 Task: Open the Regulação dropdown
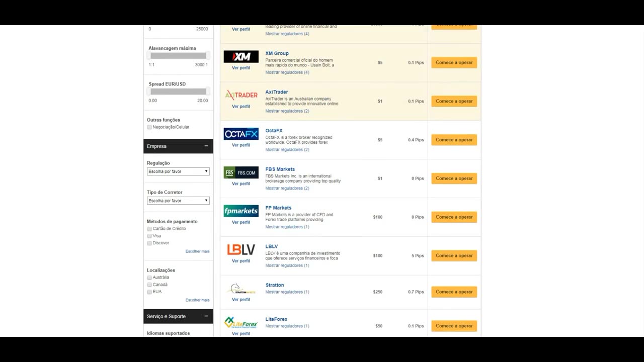click(178, 171)
